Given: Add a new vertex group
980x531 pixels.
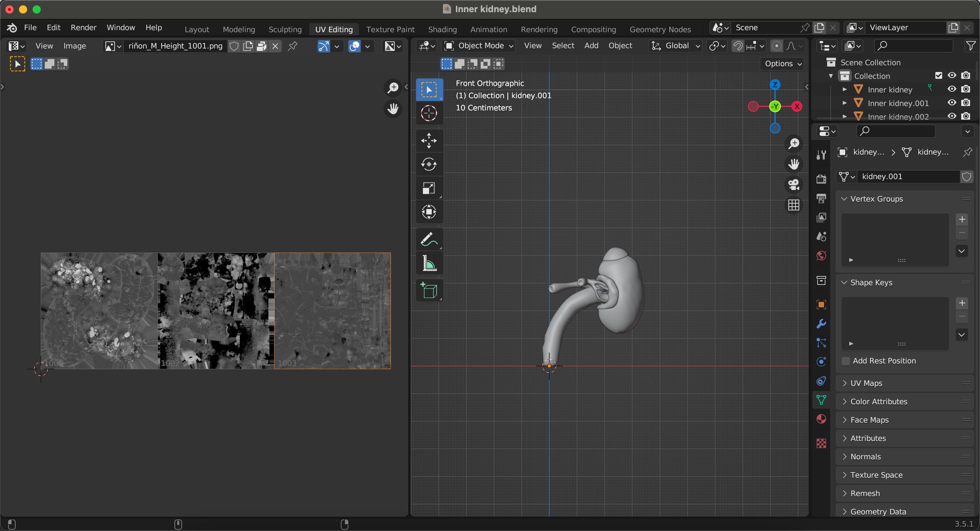Looking at the screenshot, I should (x=962, y=219).
